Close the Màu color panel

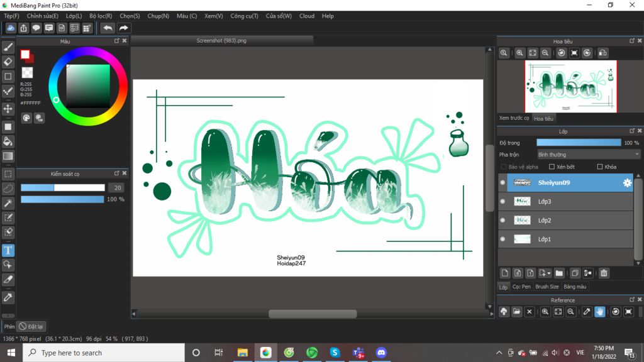point(125,41)
